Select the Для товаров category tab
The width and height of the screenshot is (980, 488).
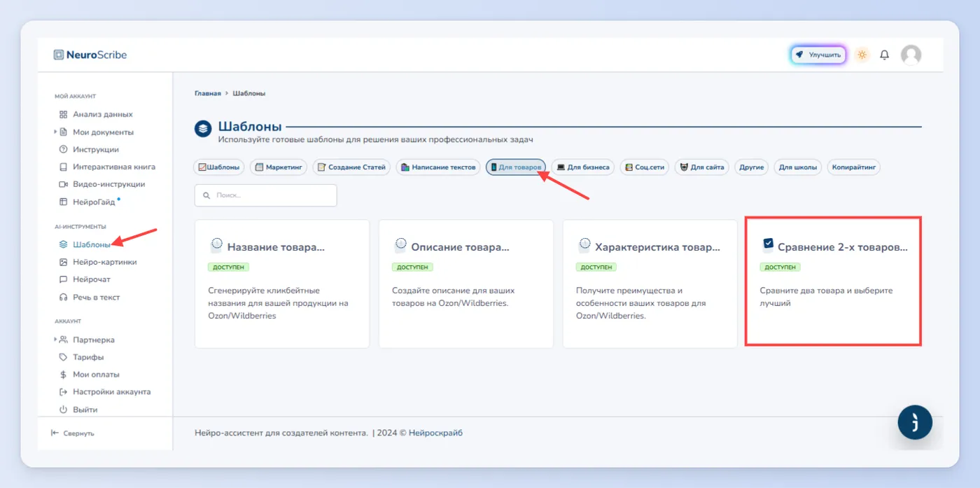click(x=516, y=167)
